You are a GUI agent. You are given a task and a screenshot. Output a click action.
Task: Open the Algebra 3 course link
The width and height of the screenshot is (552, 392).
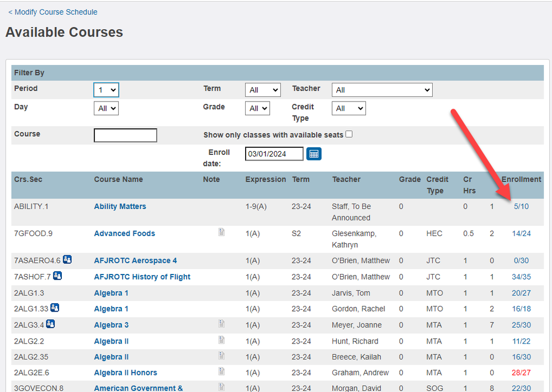tap(112, 325)
